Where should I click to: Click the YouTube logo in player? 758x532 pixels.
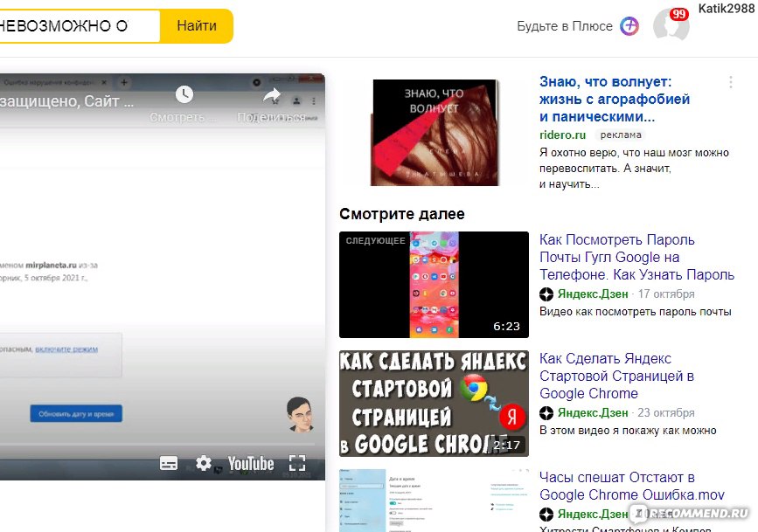[251, 463]
